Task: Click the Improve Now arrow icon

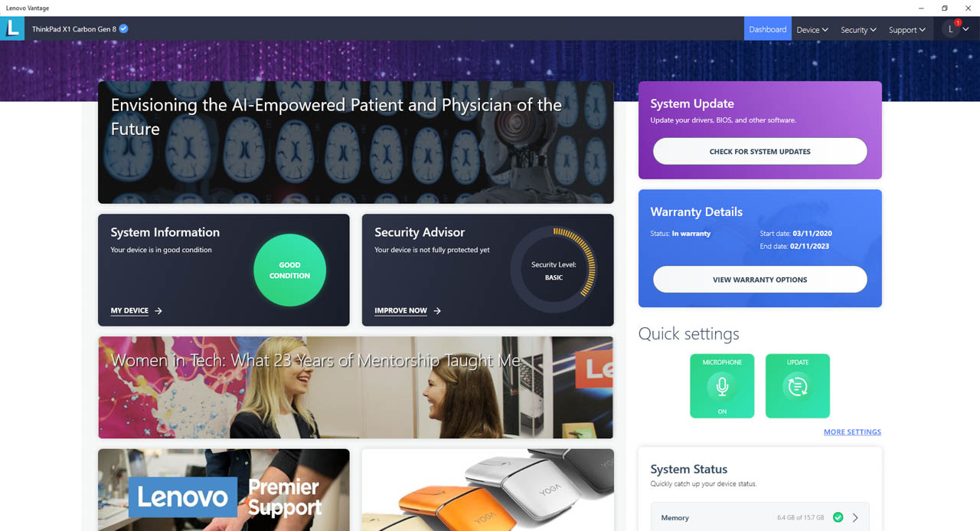Action: [x=437, y=311]
